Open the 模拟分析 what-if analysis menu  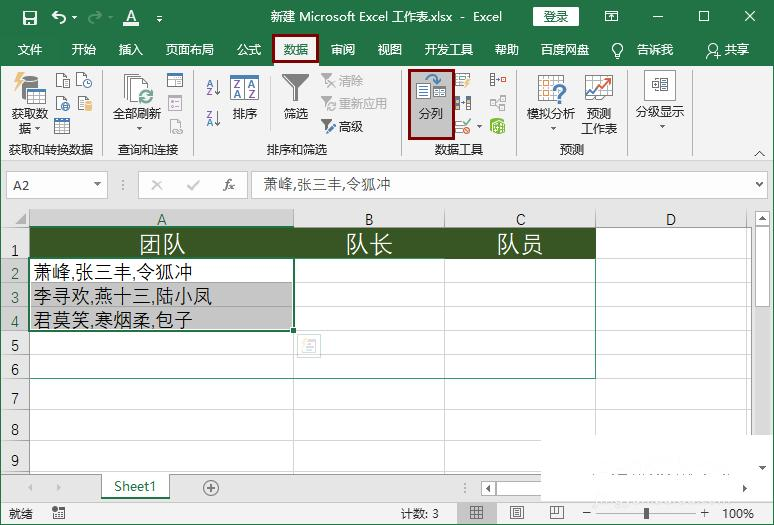coord(551,104)
